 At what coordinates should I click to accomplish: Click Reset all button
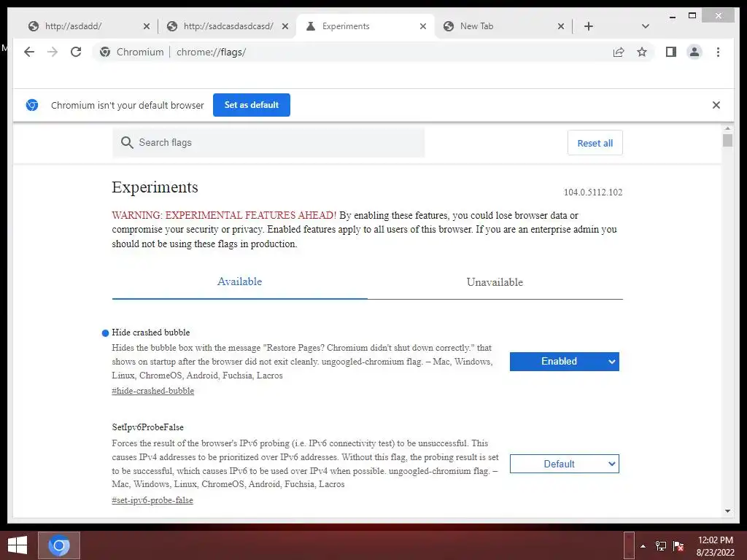pos(595,143)
